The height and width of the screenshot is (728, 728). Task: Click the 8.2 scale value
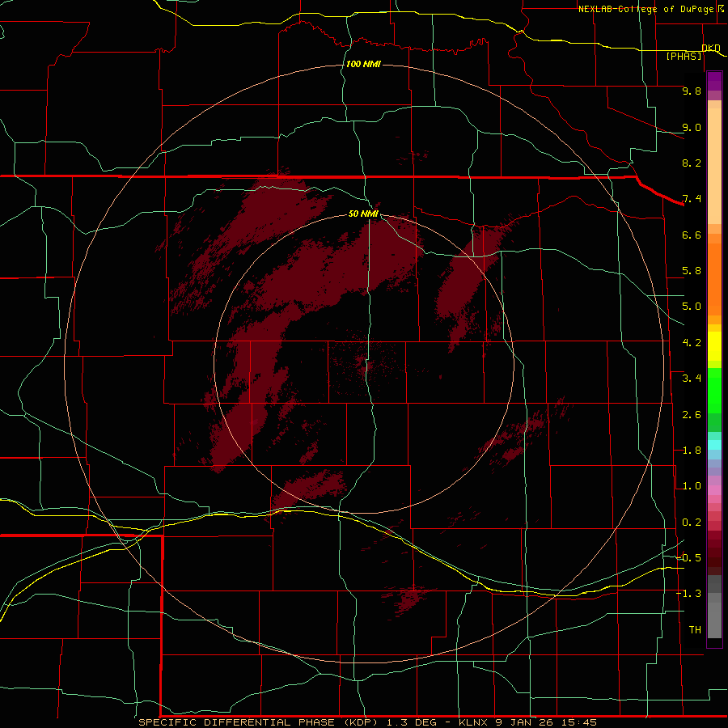(x=692, y=163)
